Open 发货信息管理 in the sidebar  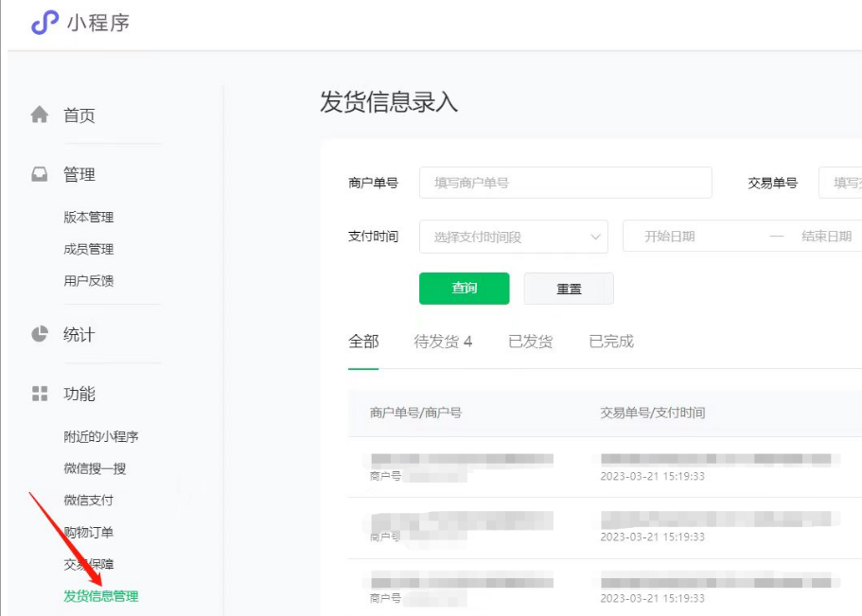click(x=101, y=596)
